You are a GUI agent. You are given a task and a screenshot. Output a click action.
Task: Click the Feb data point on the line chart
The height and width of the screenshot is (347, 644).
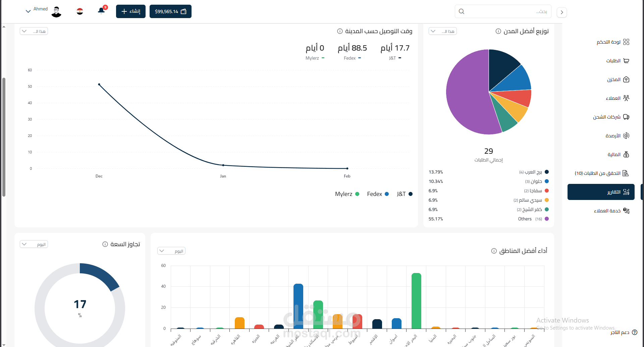point(347,168)
